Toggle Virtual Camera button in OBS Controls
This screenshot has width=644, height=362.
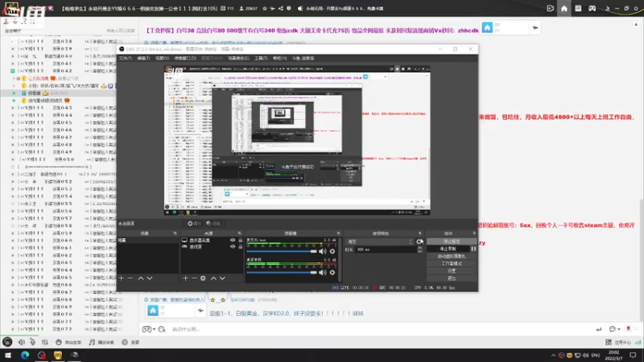coord(452,256)
